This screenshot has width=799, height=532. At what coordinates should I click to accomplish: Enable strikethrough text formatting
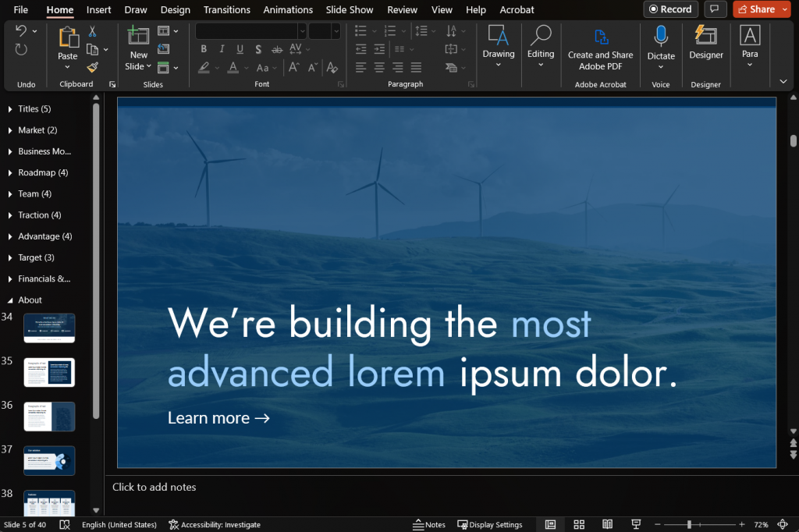275,48
